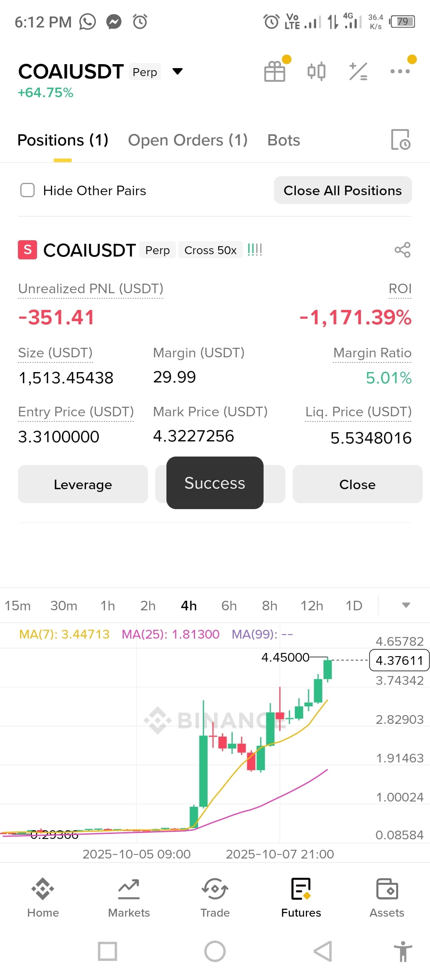
Task: Tap the latest green candle on chart
Action: click(328, 669)
